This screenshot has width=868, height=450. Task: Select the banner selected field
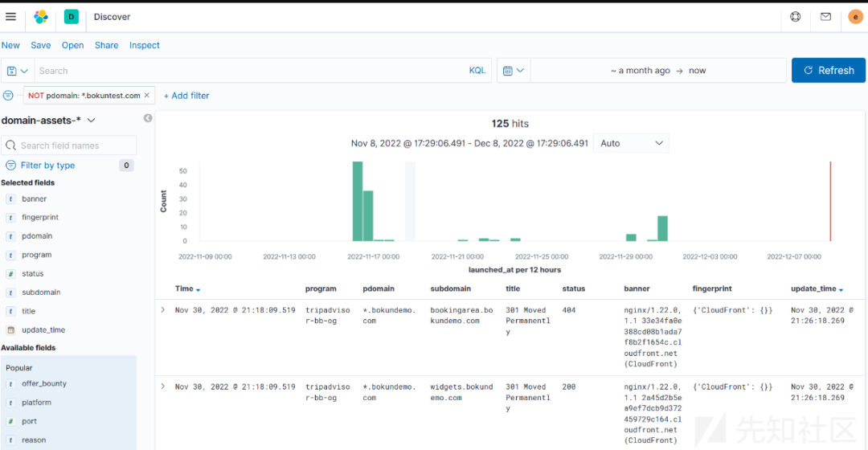coord(35,198)
